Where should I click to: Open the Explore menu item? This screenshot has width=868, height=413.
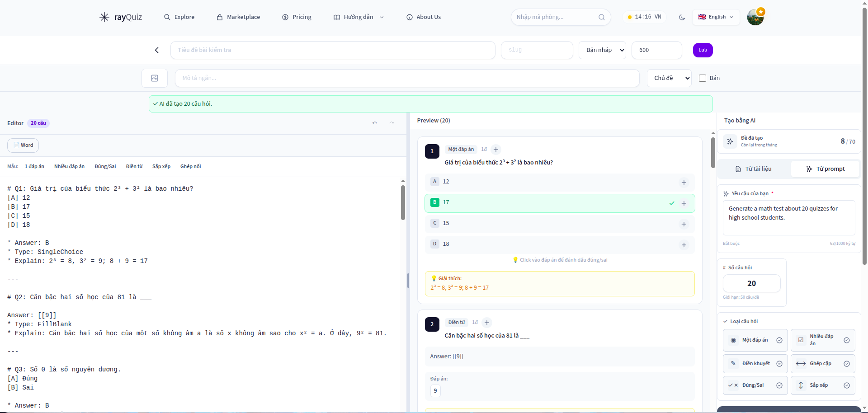tap(179, 17)
